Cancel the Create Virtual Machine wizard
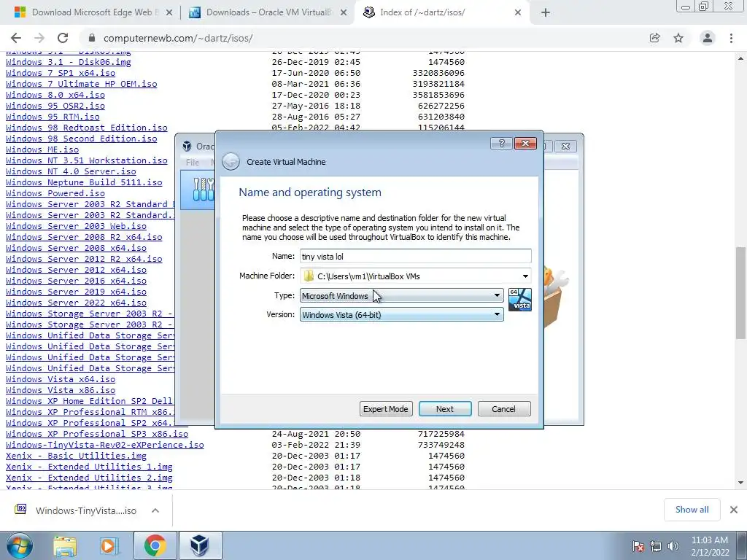Image resolution: width=747 pixels, height=560 pixels. [504, 409]
